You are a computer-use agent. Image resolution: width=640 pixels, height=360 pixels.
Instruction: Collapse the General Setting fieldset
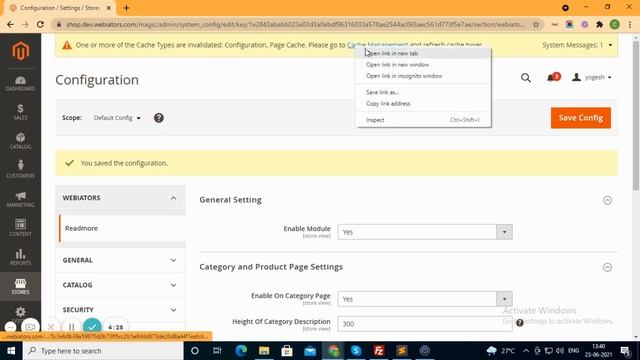pyautogui.click(x=607, y=200)
